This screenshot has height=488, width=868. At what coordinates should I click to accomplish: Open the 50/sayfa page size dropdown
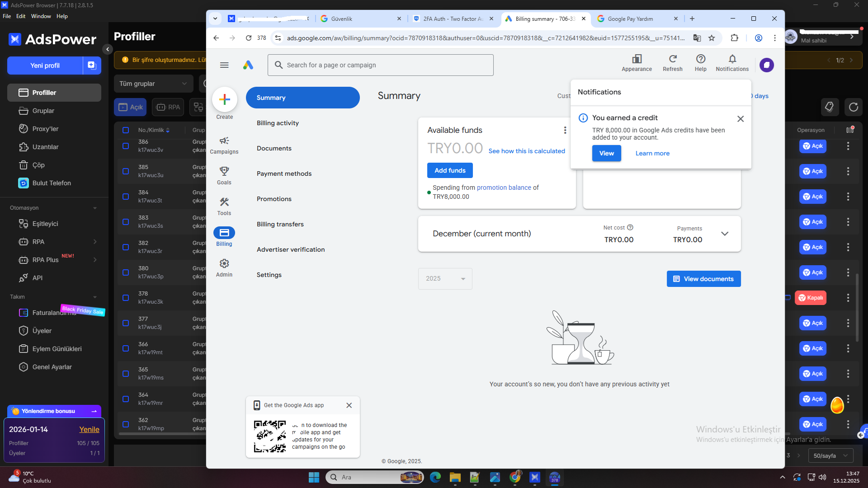pos(831,455)
